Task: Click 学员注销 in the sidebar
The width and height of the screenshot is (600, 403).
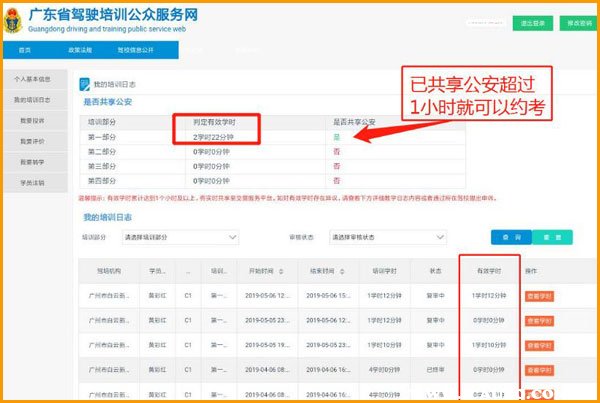Action: point(32,182)
